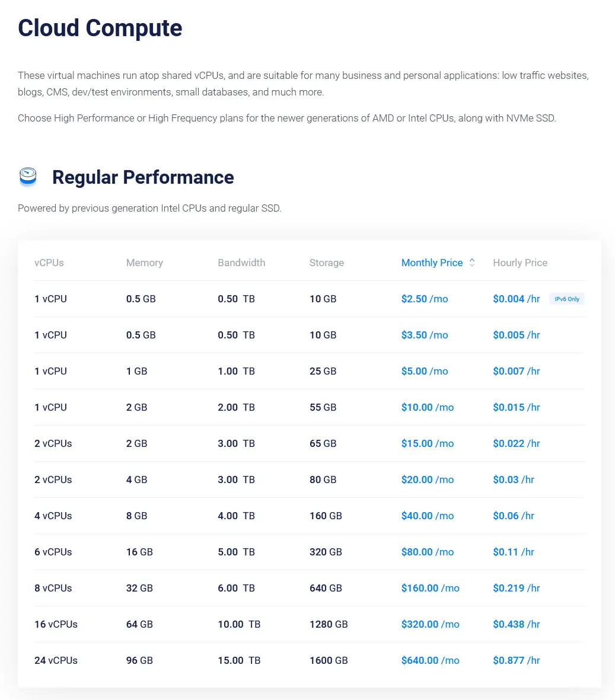Open the $2.50 /mo plan link

click(x=425, y=299)
